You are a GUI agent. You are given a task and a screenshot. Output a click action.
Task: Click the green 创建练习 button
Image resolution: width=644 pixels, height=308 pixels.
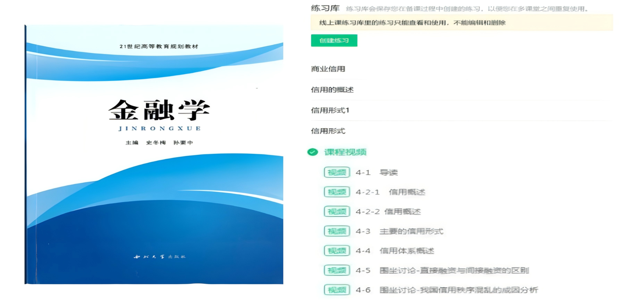pyautogui.click(x=334, y=41)
